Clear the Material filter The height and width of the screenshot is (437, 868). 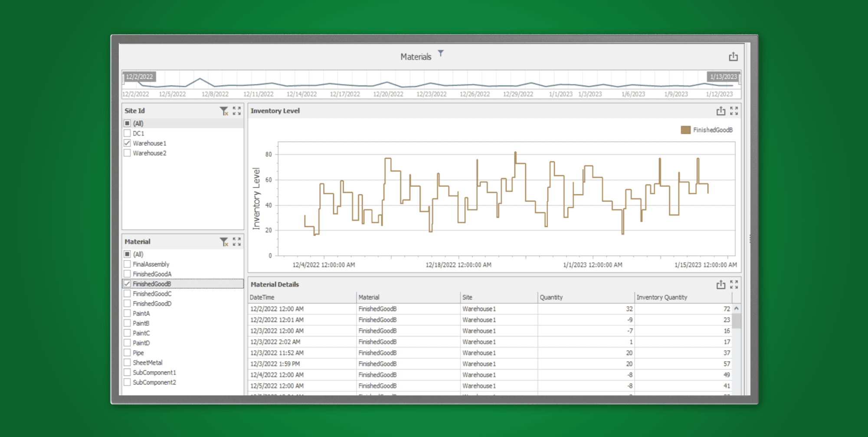224,242
